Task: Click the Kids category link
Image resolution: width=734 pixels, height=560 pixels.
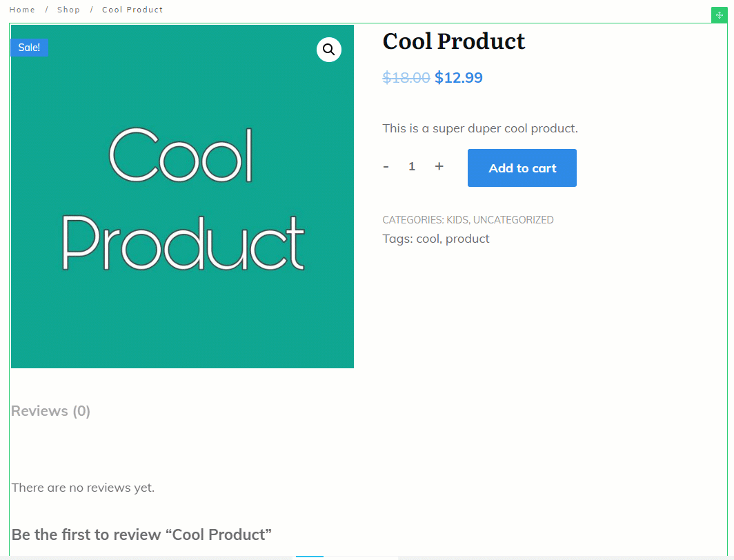Action: (457, 220)
